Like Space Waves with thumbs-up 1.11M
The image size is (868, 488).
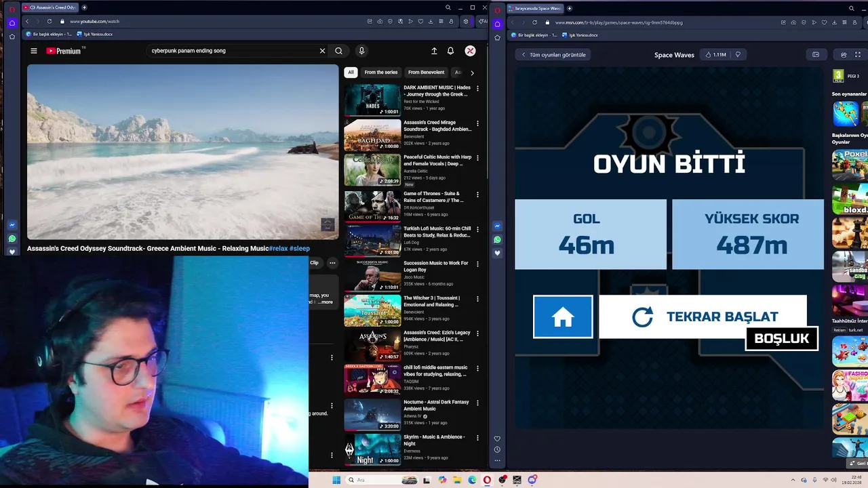pos(715,55)
